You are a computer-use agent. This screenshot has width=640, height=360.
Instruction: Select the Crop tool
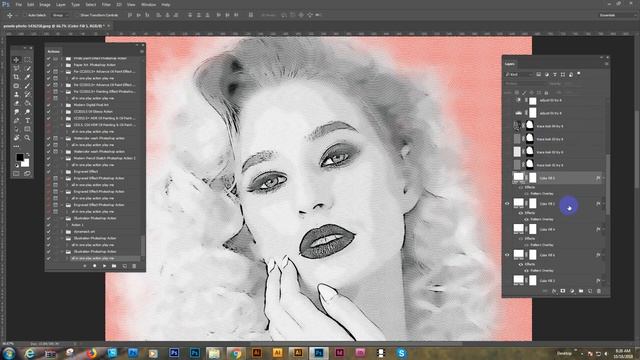tap(16, 77)
